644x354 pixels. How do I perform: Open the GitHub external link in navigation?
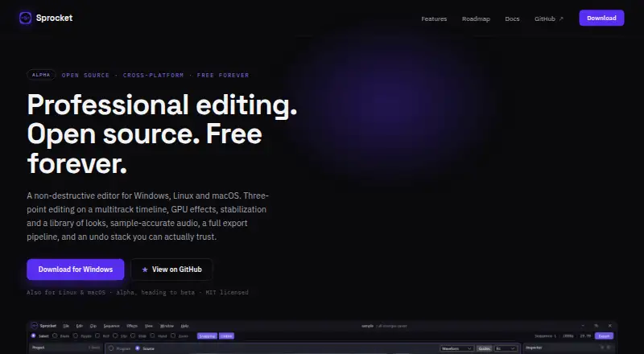point(549,19)
